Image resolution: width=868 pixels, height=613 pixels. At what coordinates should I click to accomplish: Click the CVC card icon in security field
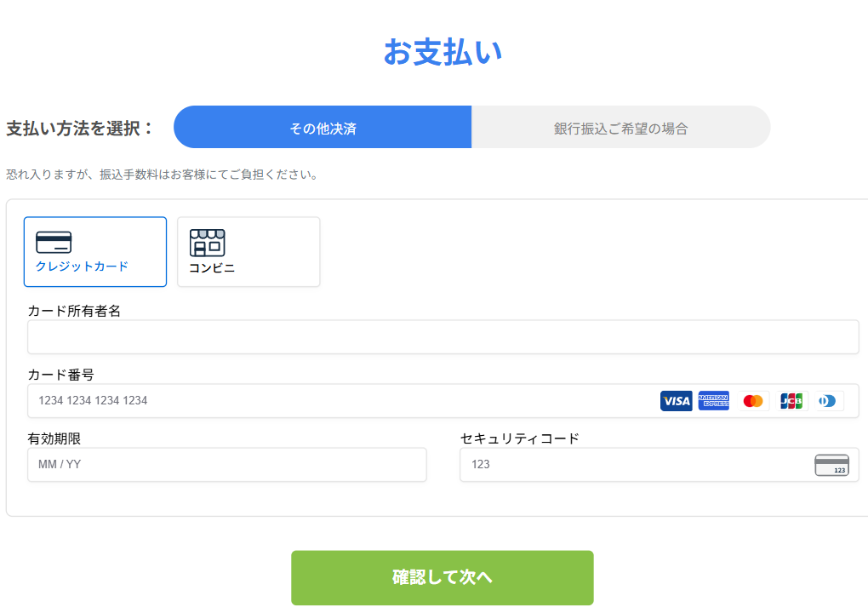pyautogui.click(x=831, y=465)
